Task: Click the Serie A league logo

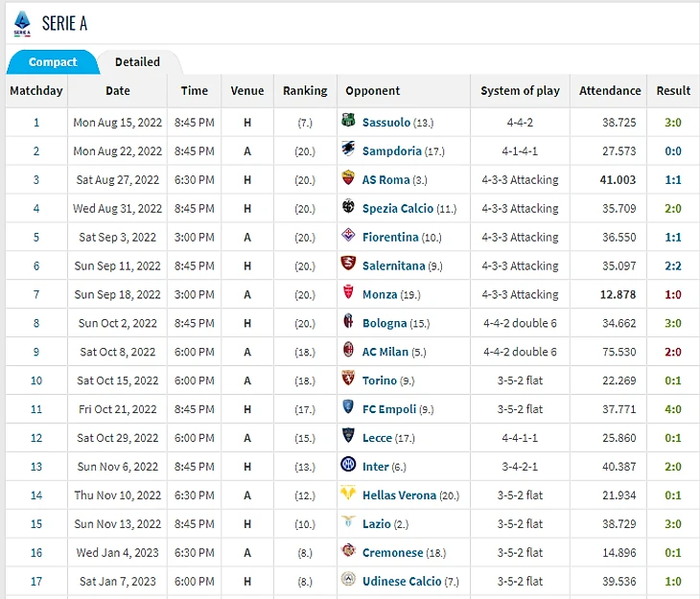Action: [x=21, y=24]
